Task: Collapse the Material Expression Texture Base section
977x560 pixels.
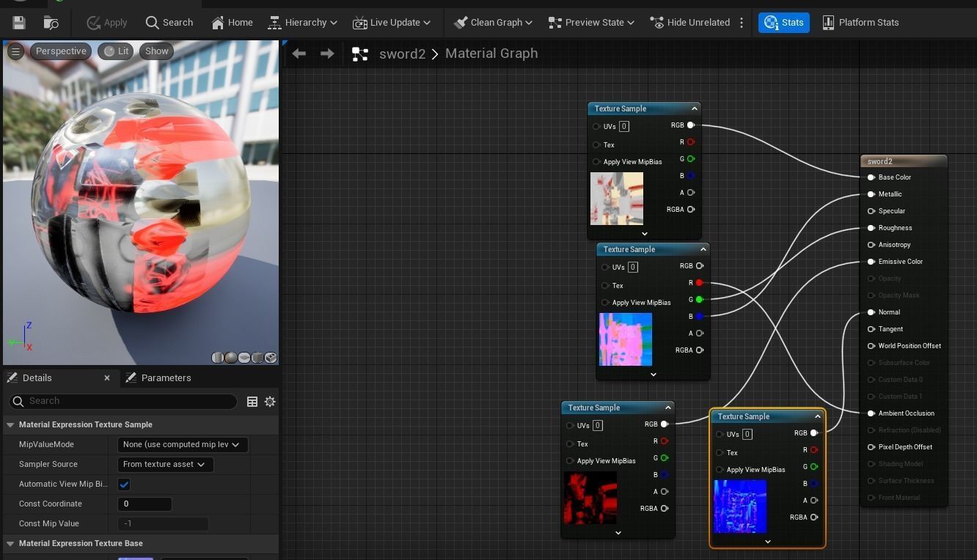Action: click(10, 543)
